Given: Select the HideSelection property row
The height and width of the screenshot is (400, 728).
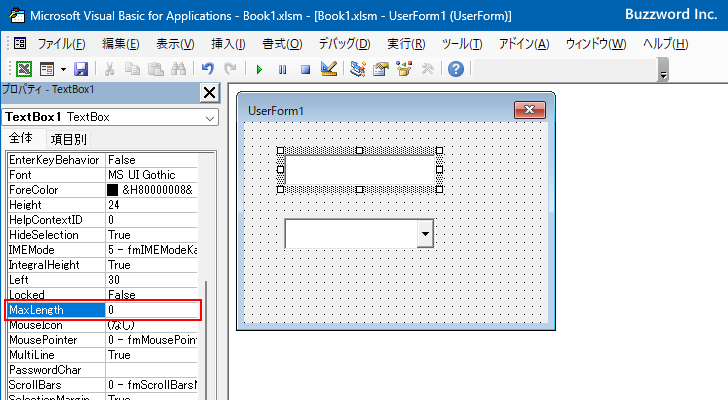Looking at the screenshot, I should (103, 235).
